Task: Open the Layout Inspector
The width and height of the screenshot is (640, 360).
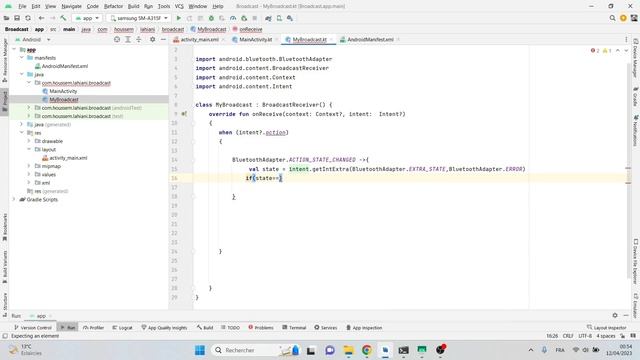Action: pos(607,327)
